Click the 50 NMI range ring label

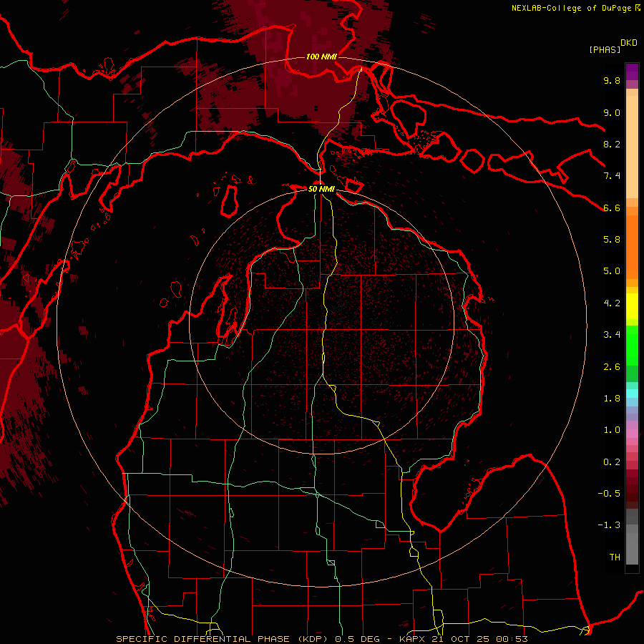tap(321, 189)
